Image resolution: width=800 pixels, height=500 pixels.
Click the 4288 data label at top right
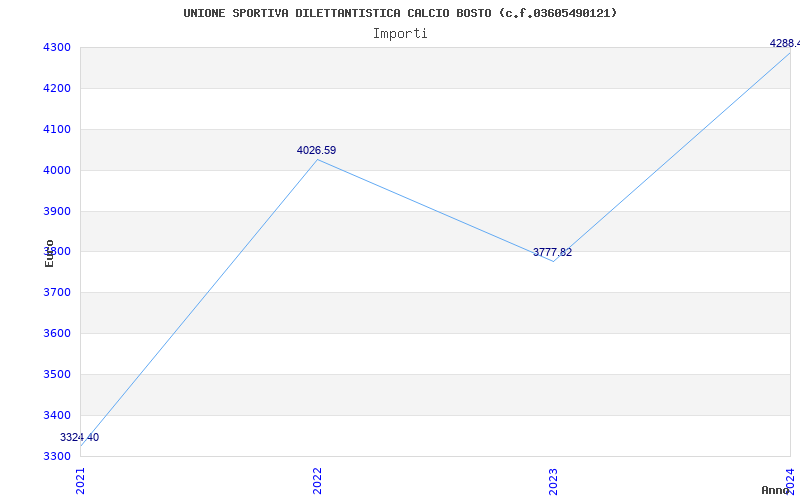785,43
